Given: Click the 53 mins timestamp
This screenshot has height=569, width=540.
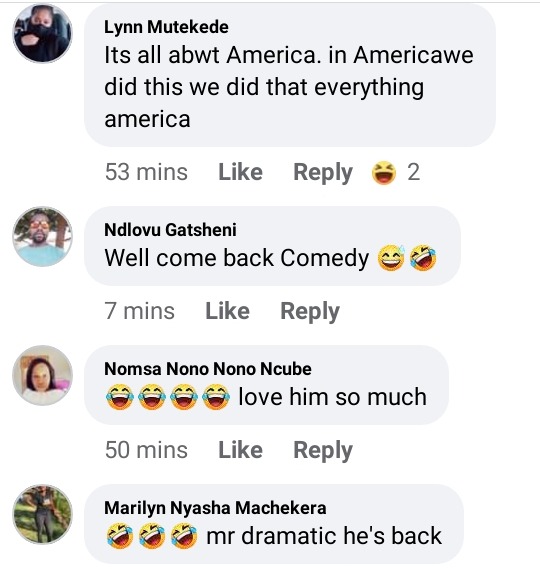Looking at the screenshot, I should click(x=146, y=172).
